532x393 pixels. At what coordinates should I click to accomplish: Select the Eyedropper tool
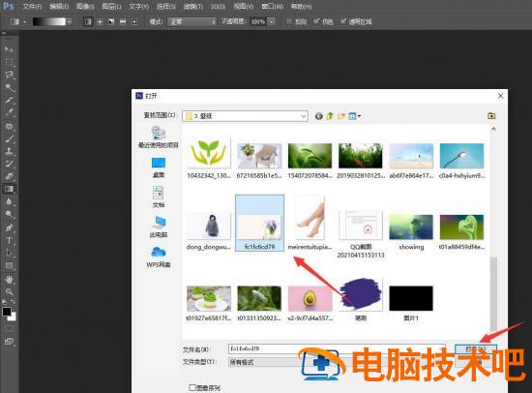[9, 112]
